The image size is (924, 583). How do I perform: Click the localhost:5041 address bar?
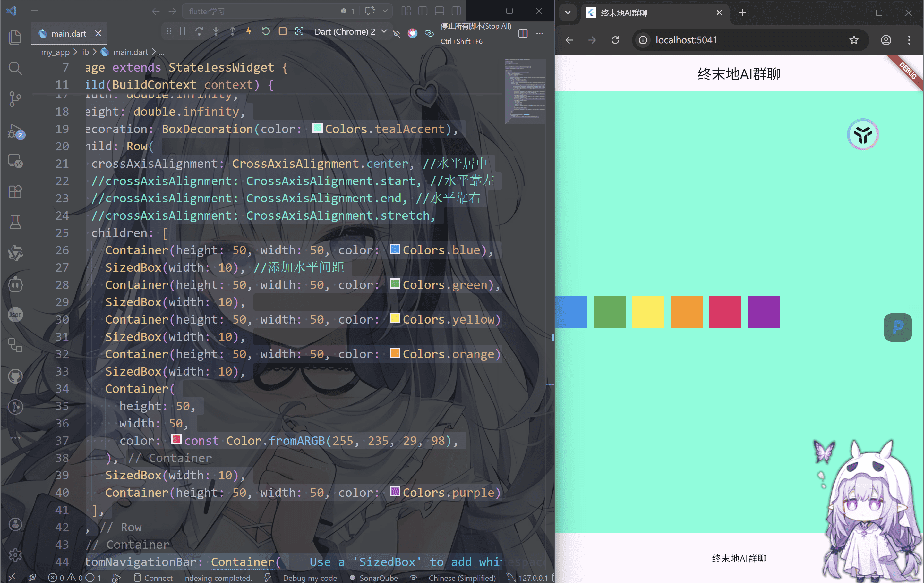tap(750, 40)
